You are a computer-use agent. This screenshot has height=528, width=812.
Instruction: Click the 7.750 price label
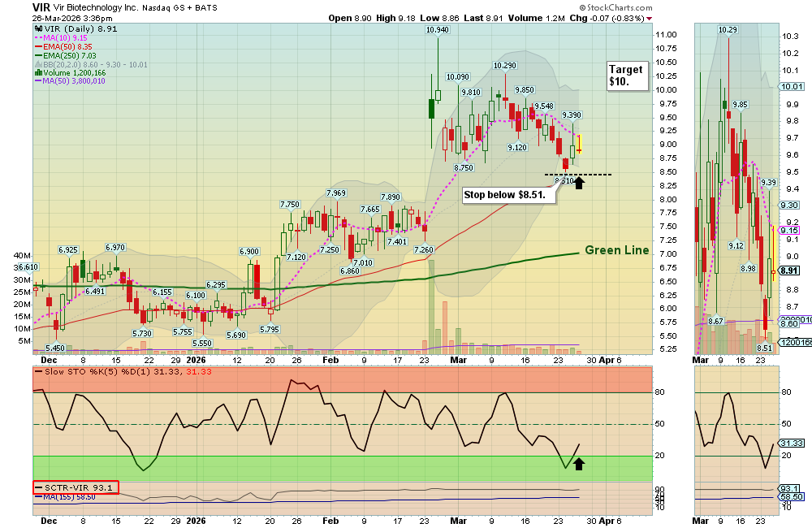(x=290, y=205)
